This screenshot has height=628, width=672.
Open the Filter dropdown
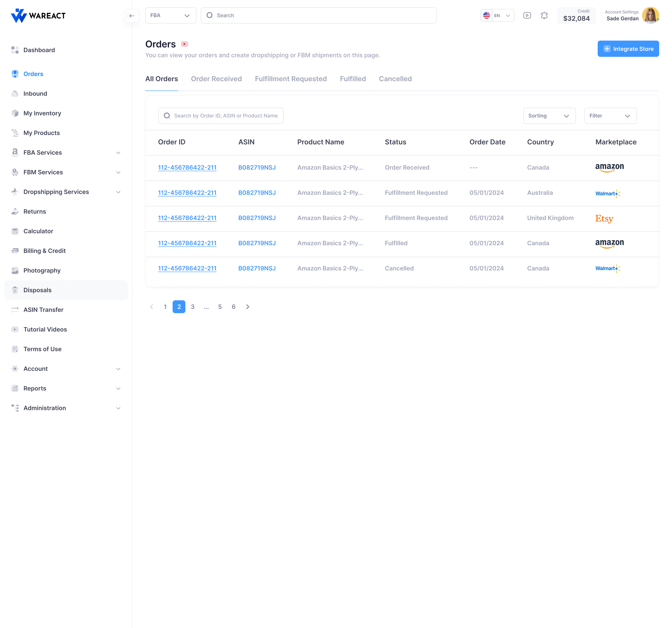[x=610, y=116]
